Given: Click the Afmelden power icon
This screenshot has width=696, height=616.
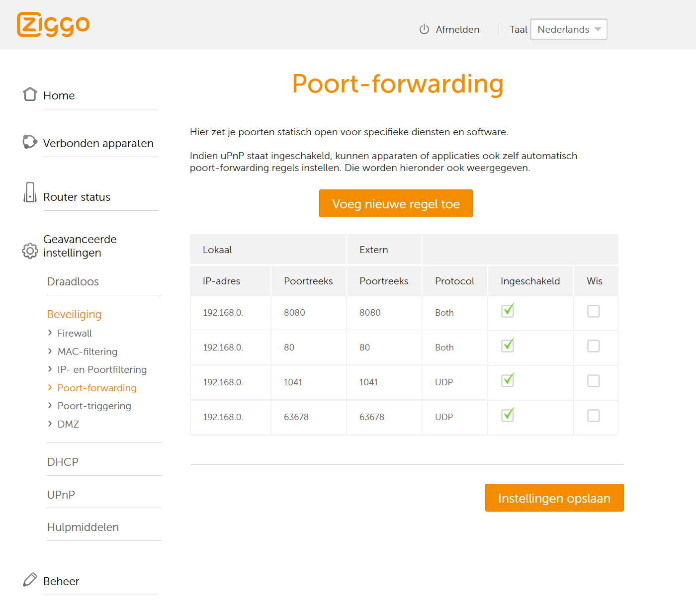Looking at the screenshot, I should click(x=424, y=29).
